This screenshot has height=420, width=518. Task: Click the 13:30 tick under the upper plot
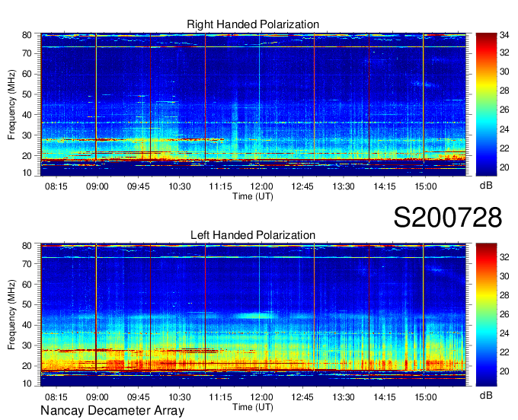click(344, 186)
